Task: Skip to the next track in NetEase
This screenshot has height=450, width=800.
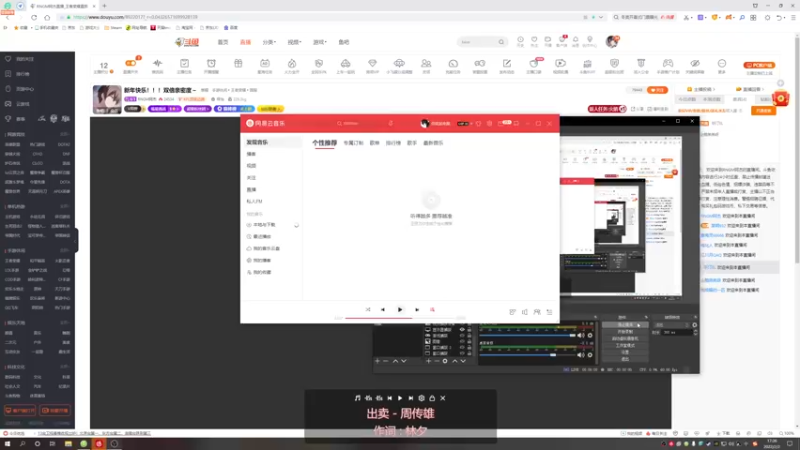Action: [417, 310]
